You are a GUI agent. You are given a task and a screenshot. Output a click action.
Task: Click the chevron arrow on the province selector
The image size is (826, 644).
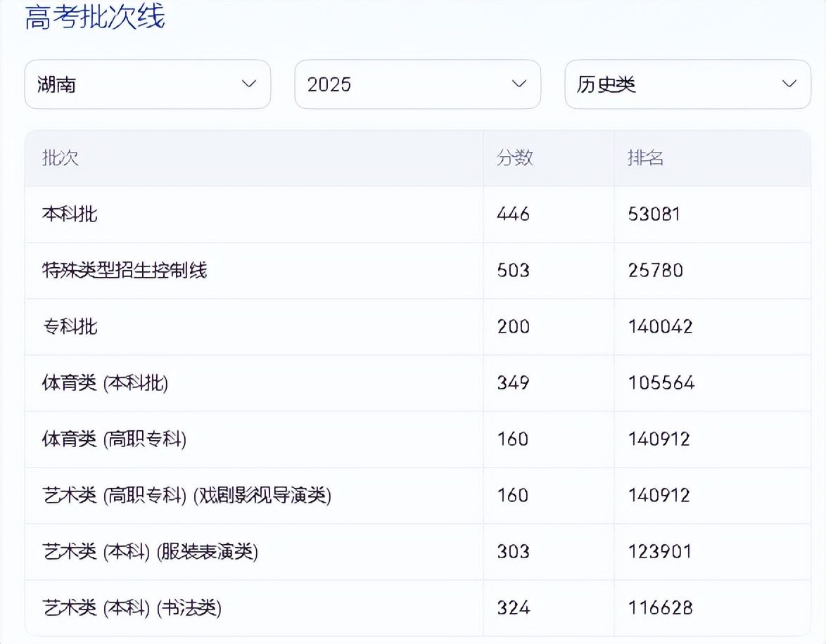[x=249, y=84]
